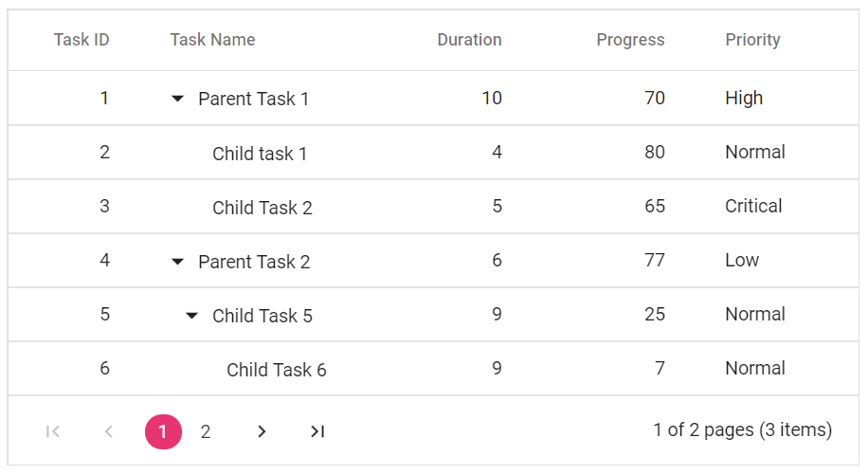Click the first page icon in pager

tap(53, 431)
